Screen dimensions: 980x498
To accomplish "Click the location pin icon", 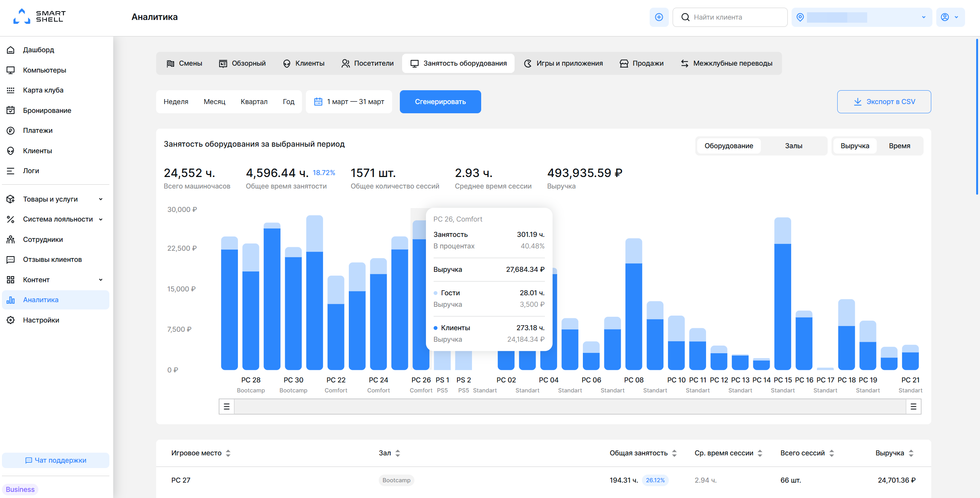I will (800, 17).
